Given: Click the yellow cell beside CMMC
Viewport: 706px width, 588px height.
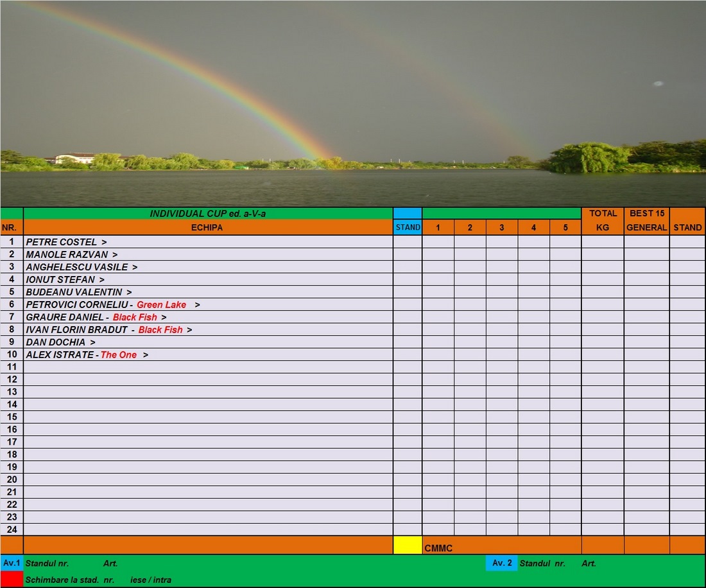Looking at the screenshot, I should click(x=408, y=545).
